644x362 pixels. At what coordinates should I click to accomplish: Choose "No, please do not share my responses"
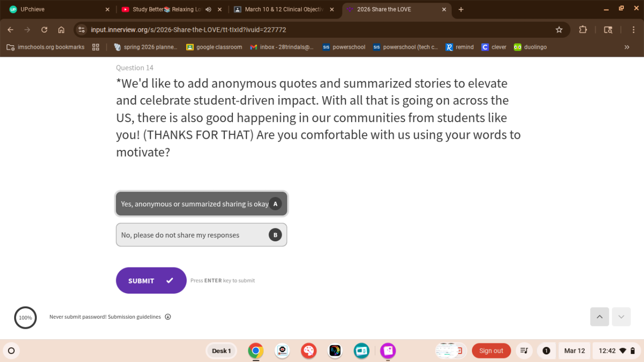[x=201, y=235]
